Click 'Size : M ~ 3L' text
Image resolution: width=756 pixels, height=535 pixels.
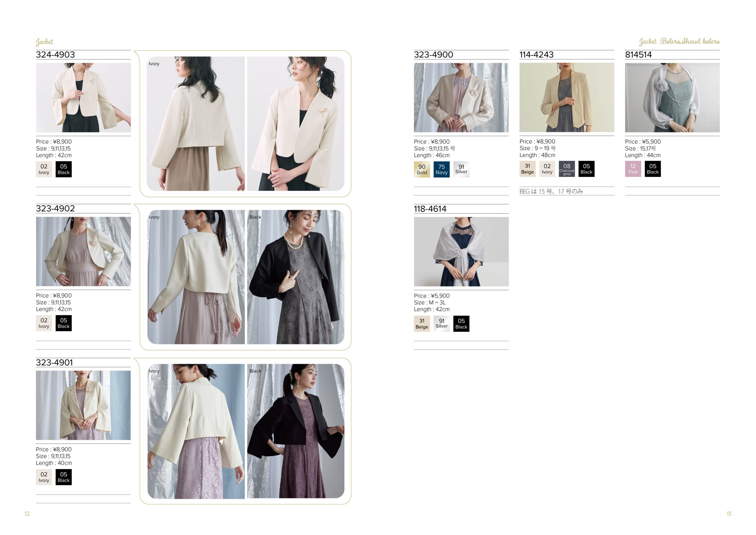point(430,303)
